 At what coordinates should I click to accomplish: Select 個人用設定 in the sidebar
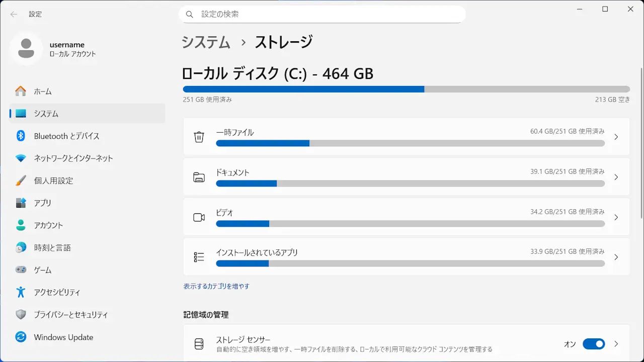[x=53, y=180]
